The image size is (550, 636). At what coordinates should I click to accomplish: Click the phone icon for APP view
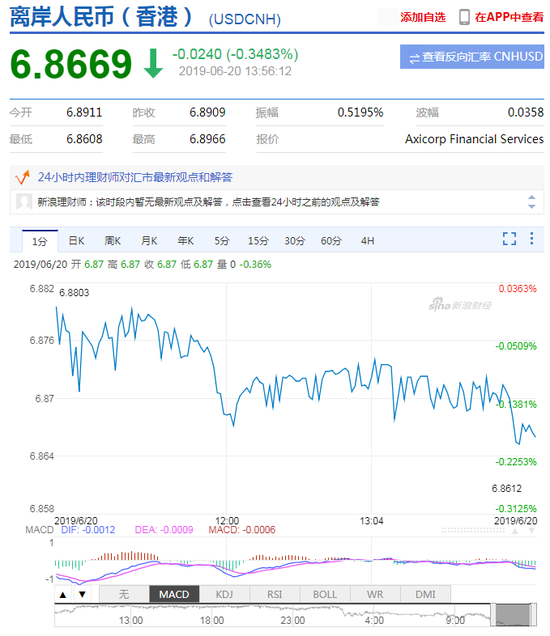[464, 17]
